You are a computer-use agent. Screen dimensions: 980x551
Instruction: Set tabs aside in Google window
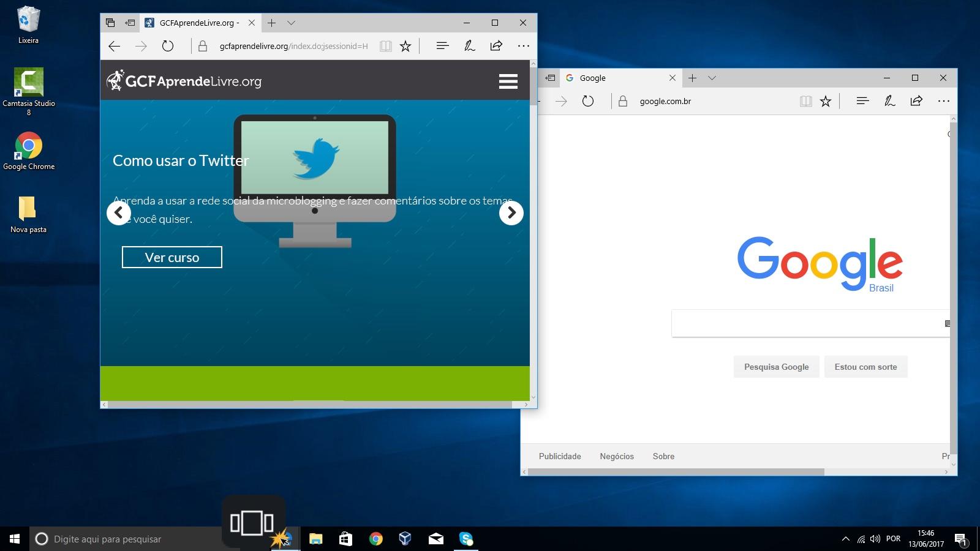551,78
